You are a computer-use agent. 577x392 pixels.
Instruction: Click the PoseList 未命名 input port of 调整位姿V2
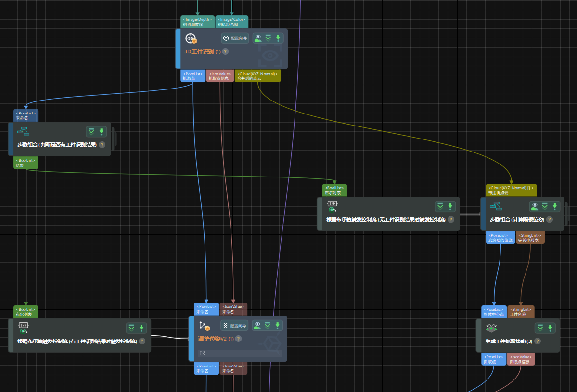tap(206, 309)
